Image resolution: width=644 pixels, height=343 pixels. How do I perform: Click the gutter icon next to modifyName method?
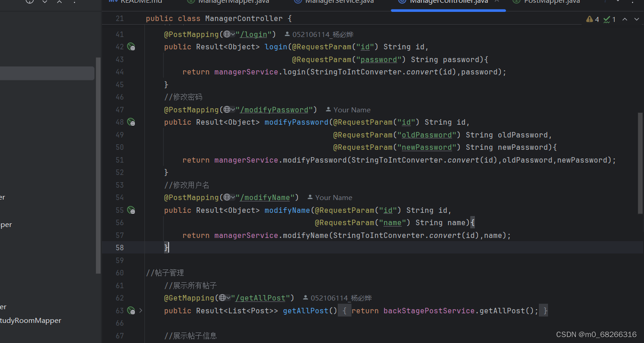tap(131, 210)
